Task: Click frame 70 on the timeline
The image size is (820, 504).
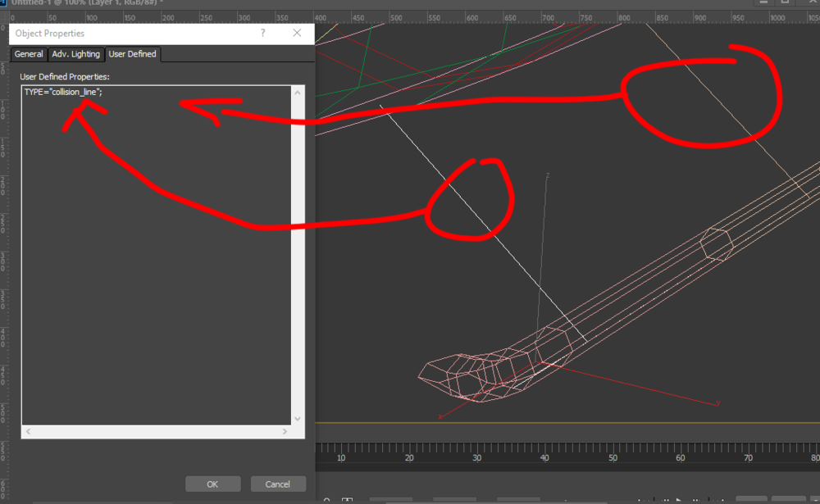Action: pos(749,458)
